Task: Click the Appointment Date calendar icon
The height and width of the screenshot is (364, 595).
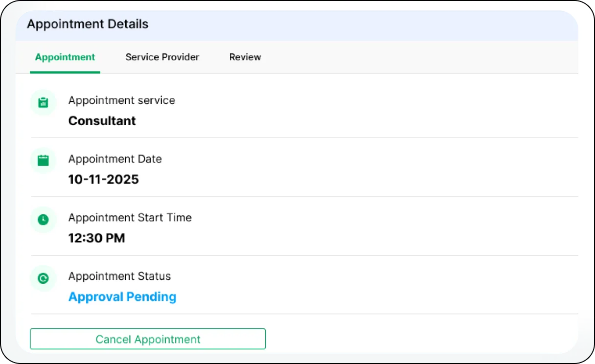Action: point(43,160)
